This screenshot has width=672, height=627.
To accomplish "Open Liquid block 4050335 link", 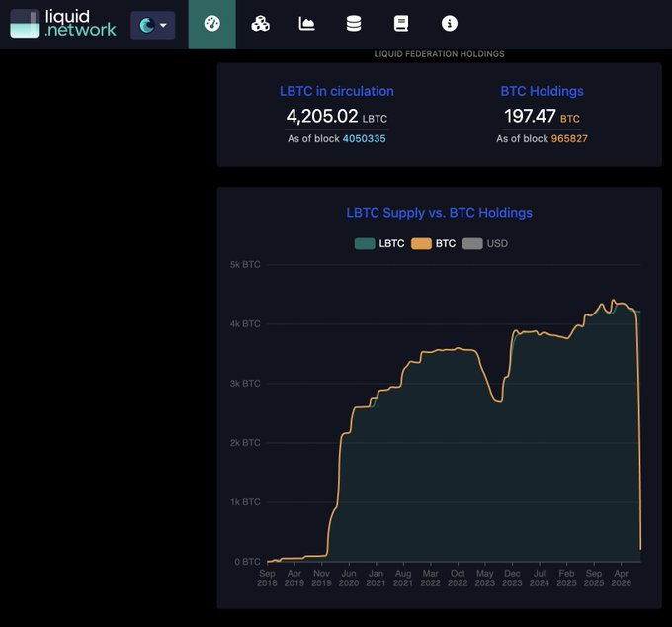I will point(365,139).
